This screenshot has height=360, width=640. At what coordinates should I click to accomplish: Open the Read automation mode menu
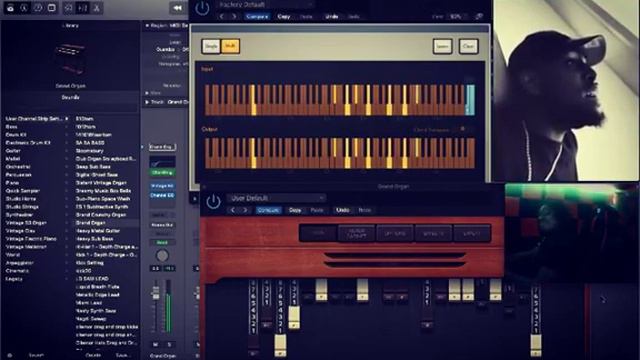tap(162, 242)
